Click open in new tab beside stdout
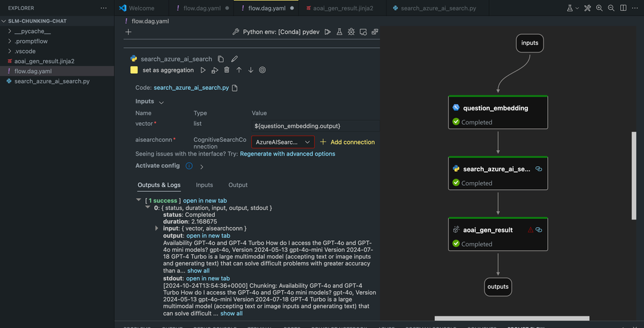The height and width of the screenshot is (328, 644). point(208,278)
